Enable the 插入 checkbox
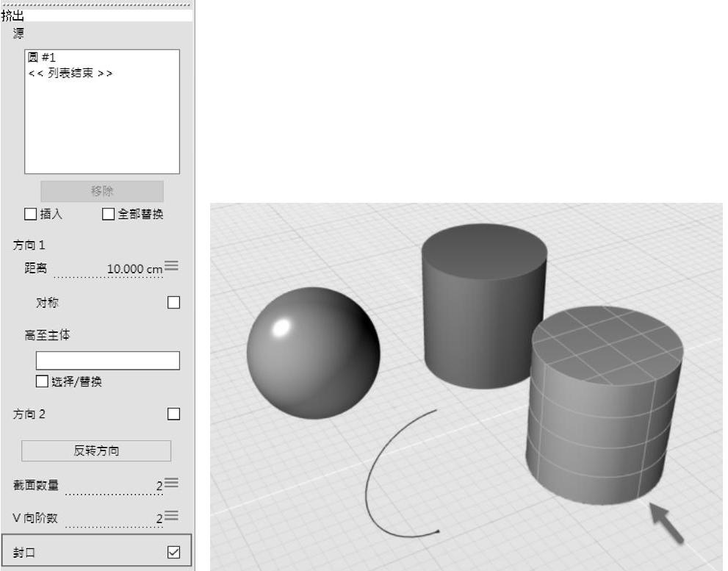 pyautogui.click(x=30, y=214)
